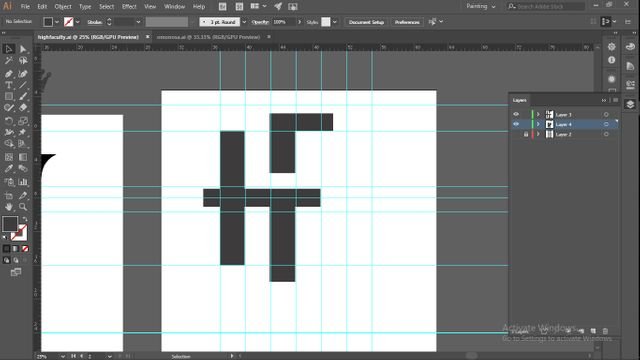Select the Mesh tool

point(9,157)
